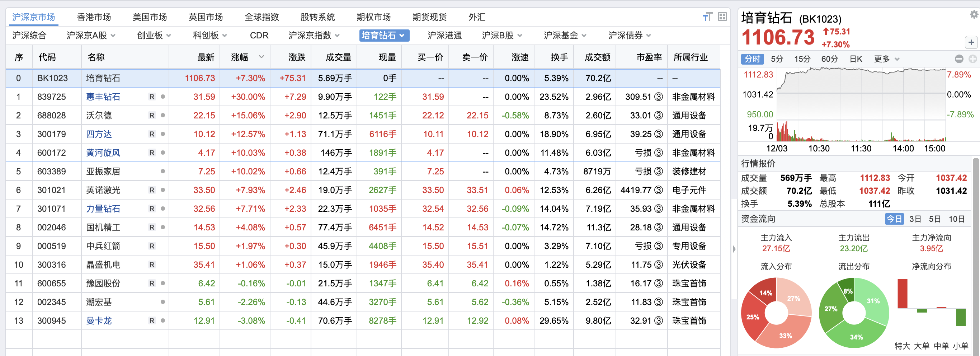Click the plus zoom-in icon on chart
The height and width of the screenshot is (356, 980).
pos(972,58)
